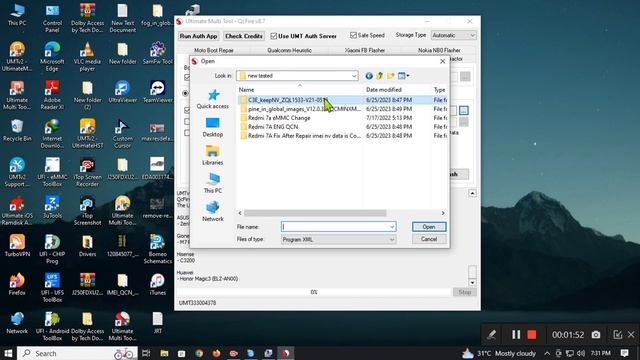The width and height of the screenshot is (640, 360).
Task: Go back to last folder in Open dialog
Action: point(369,76)
